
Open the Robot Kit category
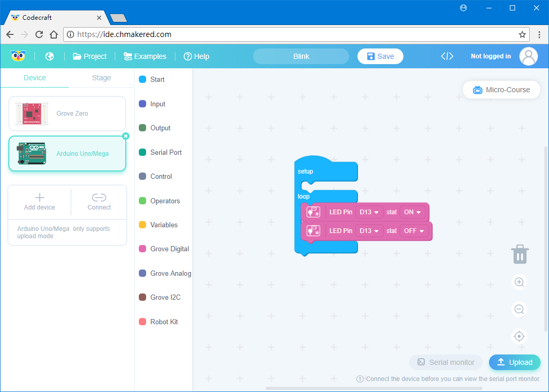(x=159, y=322)
